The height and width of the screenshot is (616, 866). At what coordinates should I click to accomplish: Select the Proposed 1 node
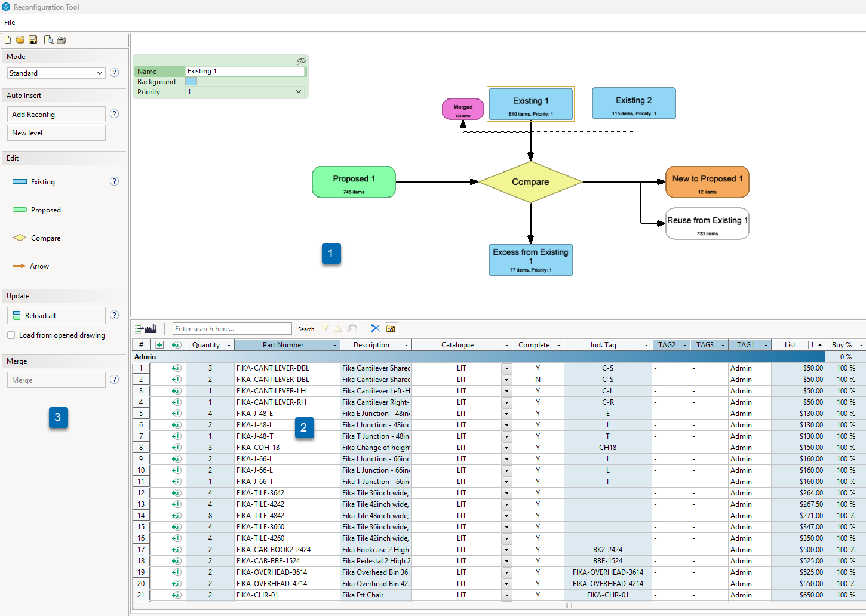(x=354, y=182)
